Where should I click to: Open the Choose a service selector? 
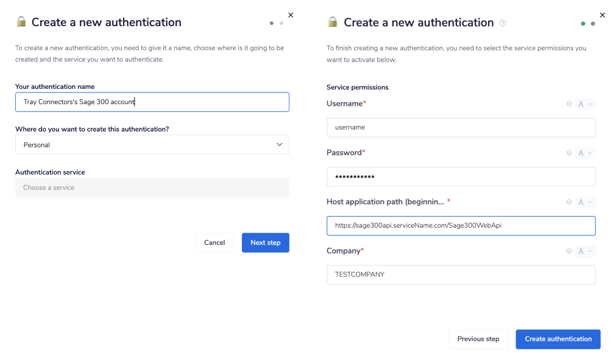152,187
